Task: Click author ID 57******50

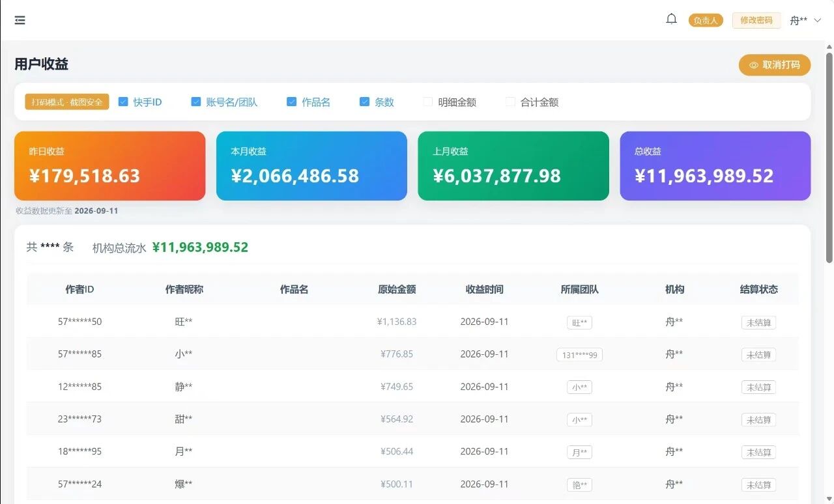Action: 80,322
